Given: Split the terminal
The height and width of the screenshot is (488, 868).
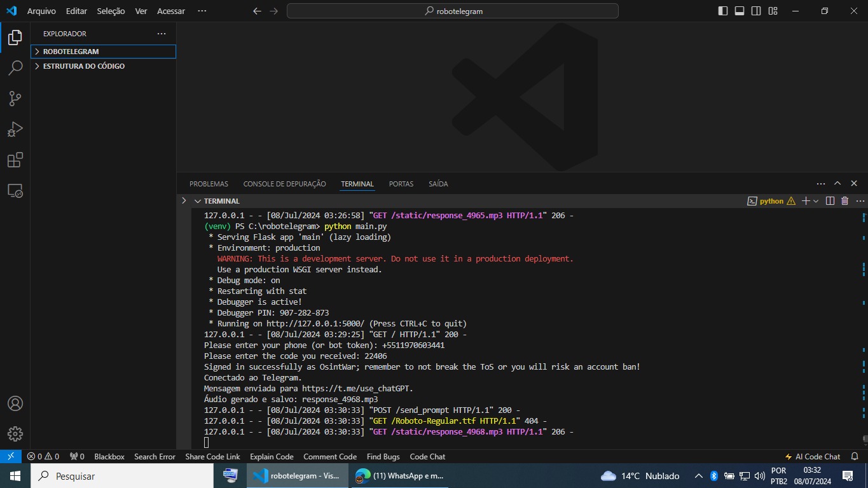Looking at the screenshot, I should (x=830, y=201).
